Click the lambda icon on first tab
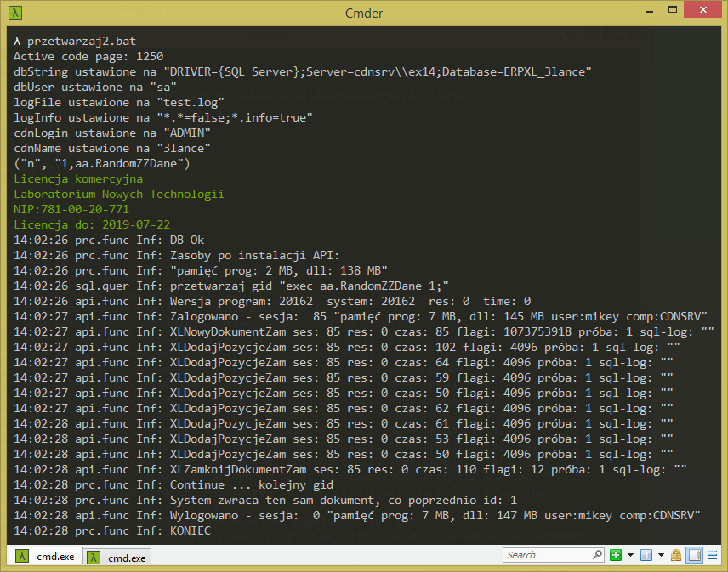 (x=21, y=557)
